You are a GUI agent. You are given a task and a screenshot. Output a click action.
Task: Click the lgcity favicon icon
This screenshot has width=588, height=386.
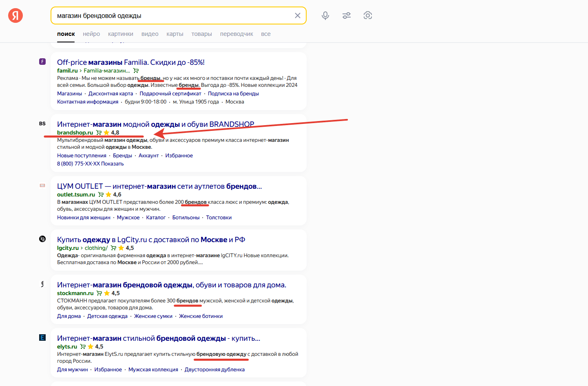(42, 239)
